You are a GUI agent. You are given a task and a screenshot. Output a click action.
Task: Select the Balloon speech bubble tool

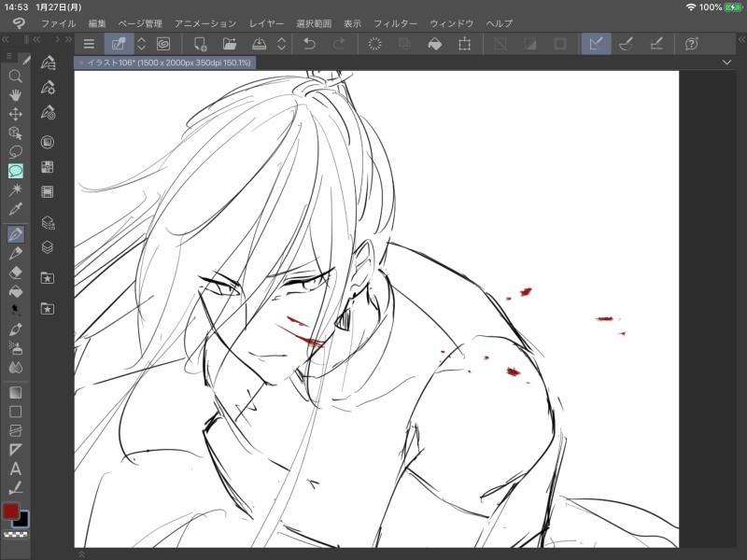point(15,171)
